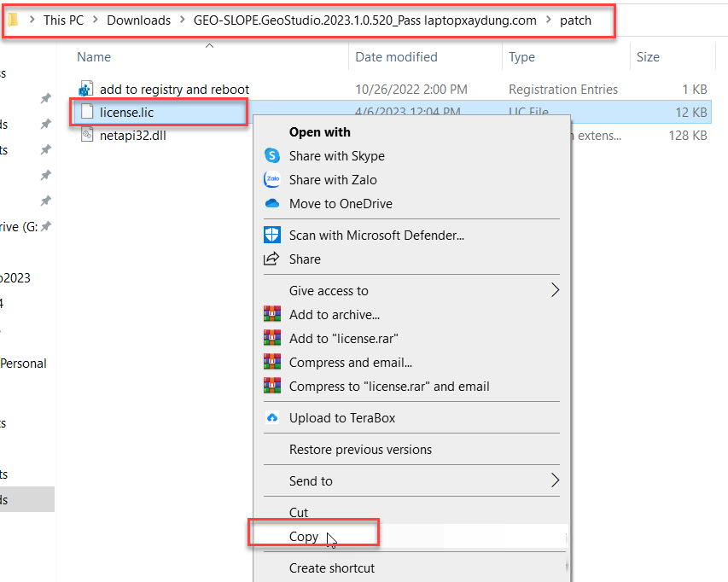
Task: Click the TeraBox cloud icon
Action: (273, 418)
